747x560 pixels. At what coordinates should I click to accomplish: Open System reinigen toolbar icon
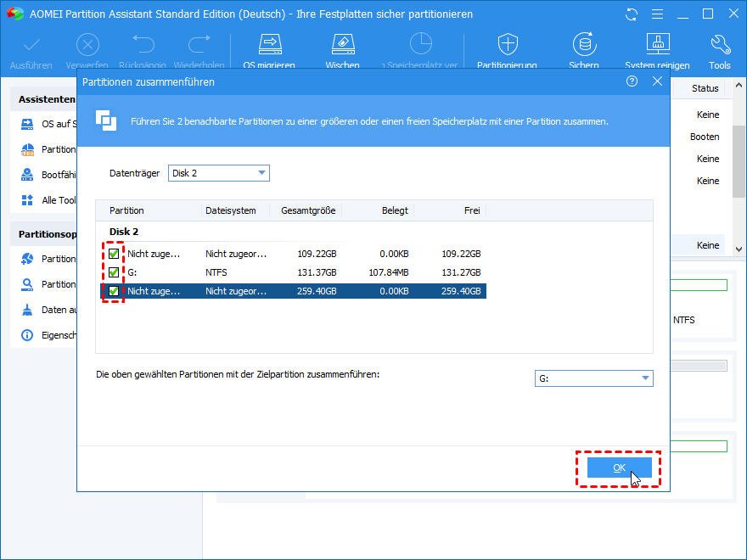[657, 45]
